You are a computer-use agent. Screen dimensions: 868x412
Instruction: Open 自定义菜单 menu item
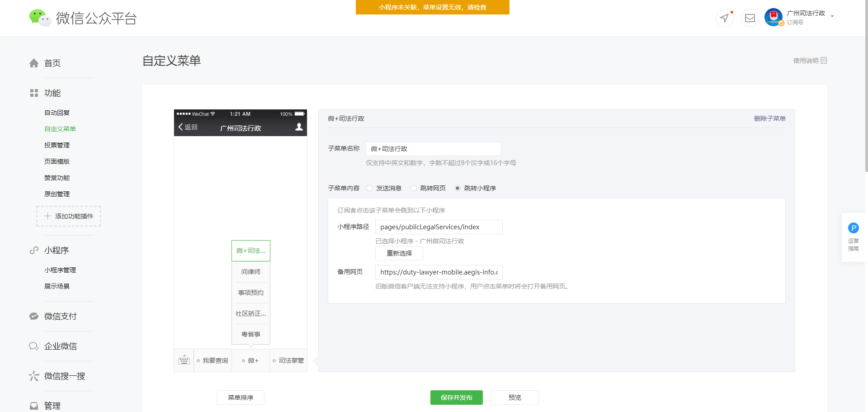click(x=60, y=129)
